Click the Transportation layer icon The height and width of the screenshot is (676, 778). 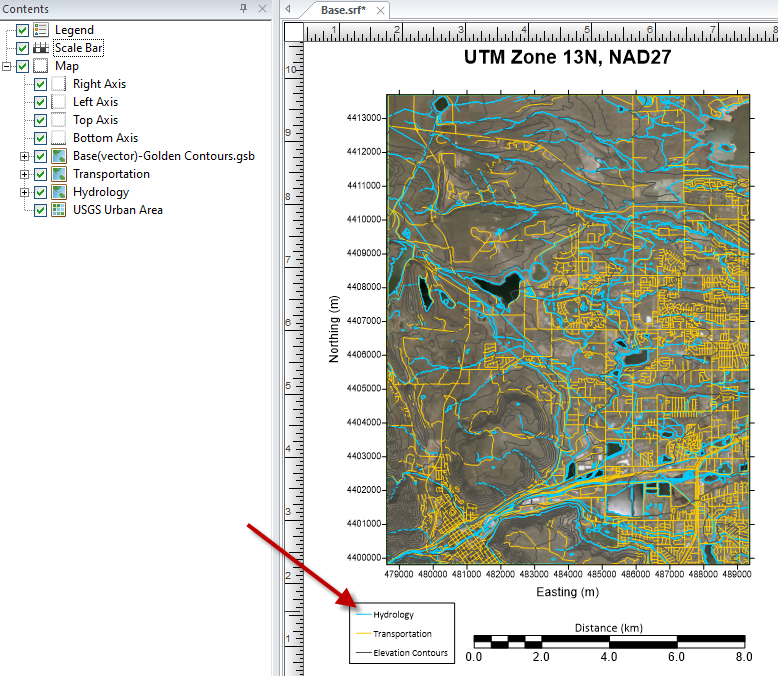(x=59, y=174)
